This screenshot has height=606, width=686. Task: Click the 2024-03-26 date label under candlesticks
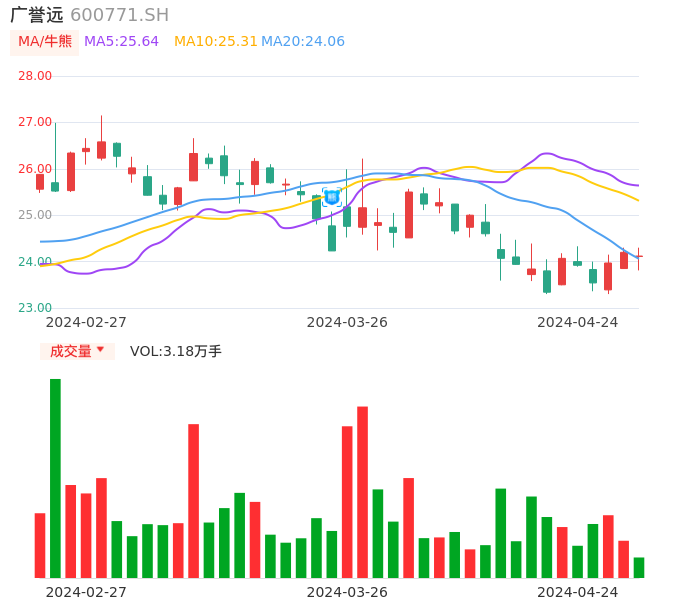347,322
